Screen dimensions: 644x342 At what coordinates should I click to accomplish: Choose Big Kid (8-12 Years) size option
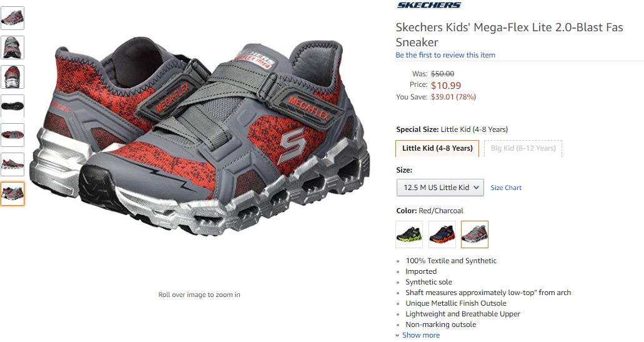pos(523,148)
